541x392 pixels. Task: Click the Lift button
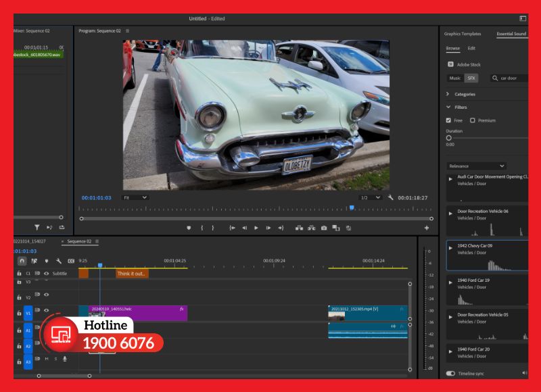299,228
